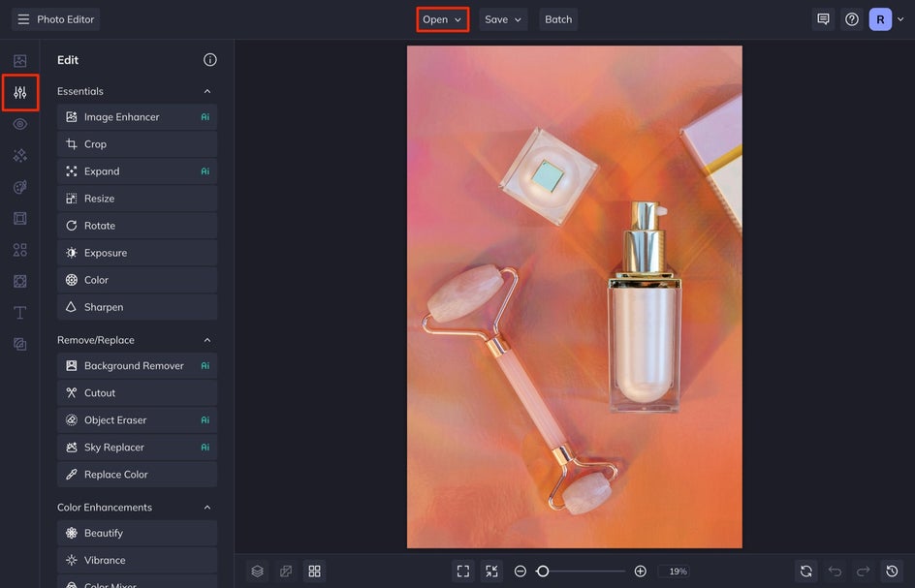Viewport: 915px width, 588px height.
Task: Click the Batch button
Action: [x=558, y=19]
